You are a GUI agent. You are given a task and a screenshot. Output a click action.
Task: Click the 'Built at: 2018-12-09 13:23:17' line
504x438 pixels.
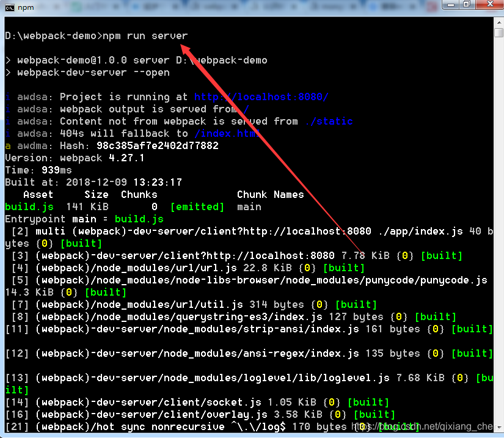93,182
